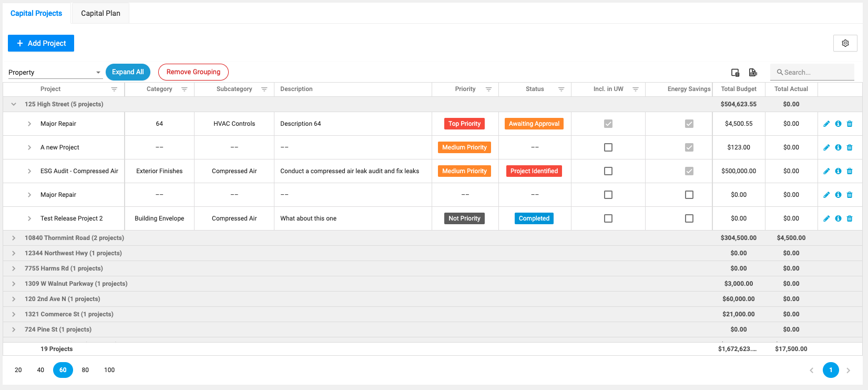Expand the 724 Pine St group

[14, 329]
